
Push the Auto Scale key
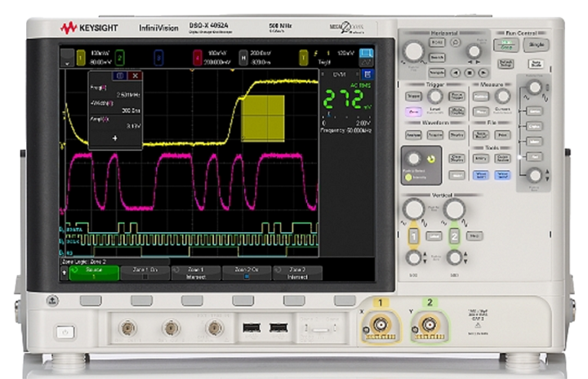click(536, 64)
